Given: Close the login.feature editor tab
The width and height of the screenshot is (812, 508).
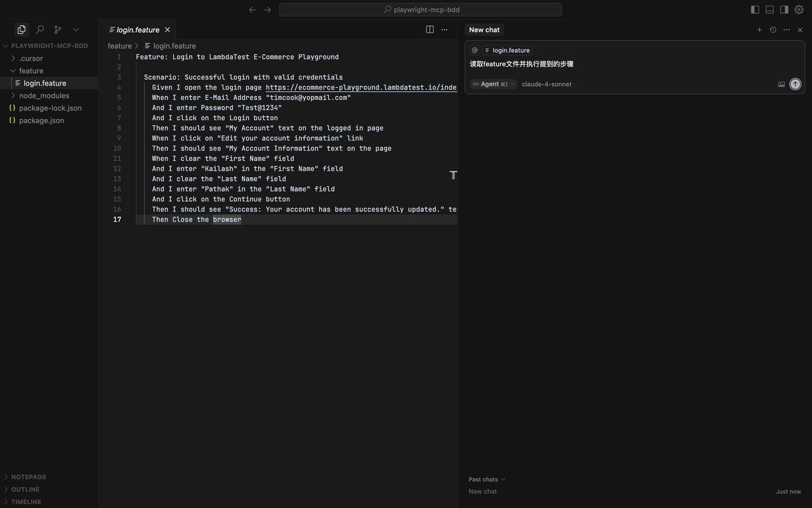Looking at the screenshot, I should (167, 30).
